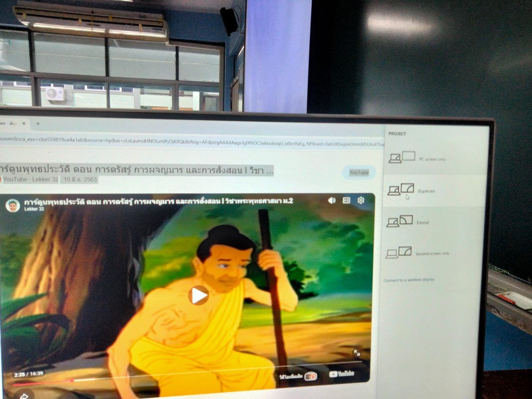Close the current browser tab

coord(23,124)
